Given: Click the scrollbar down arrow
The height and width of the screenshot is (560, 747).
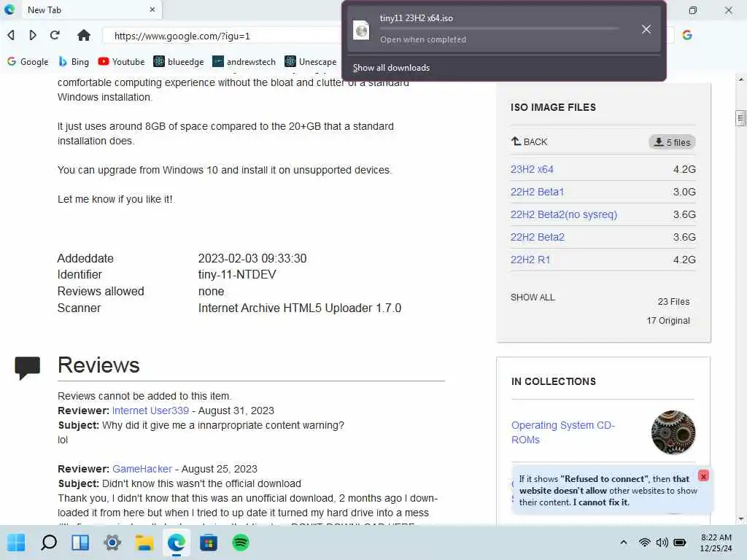Looking at the screenshot, I should coord(740,519).
